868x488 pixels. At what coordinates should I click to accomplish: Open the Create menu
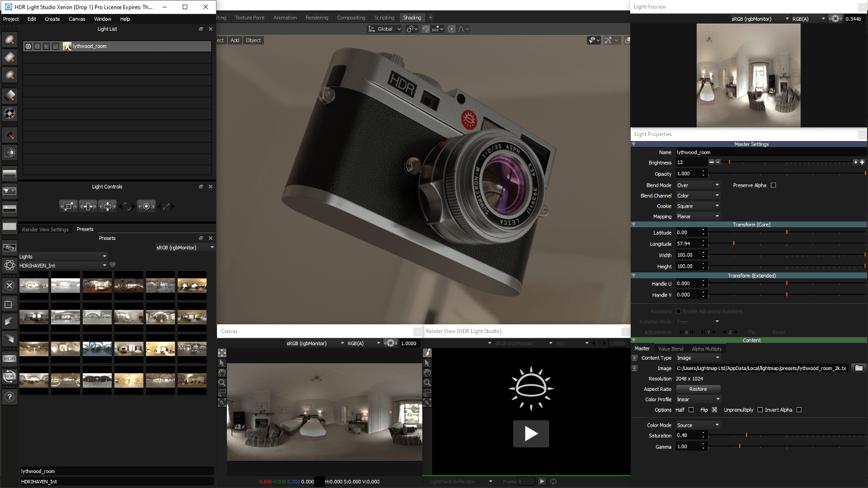52,19
